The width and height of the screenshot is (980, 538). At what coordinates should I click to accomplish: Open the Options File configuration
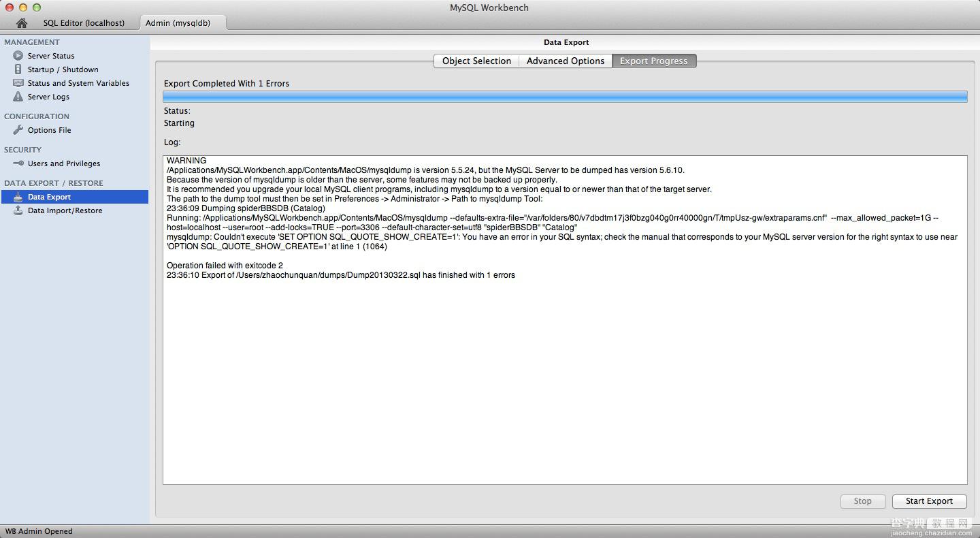pos(49,130)
